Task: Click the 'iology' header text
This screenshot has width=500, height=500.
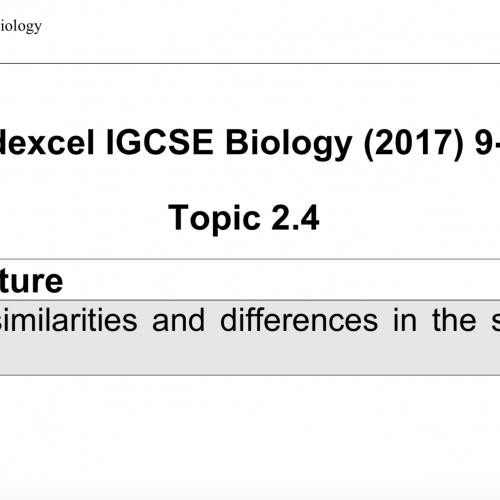Action: coord(21,26)
